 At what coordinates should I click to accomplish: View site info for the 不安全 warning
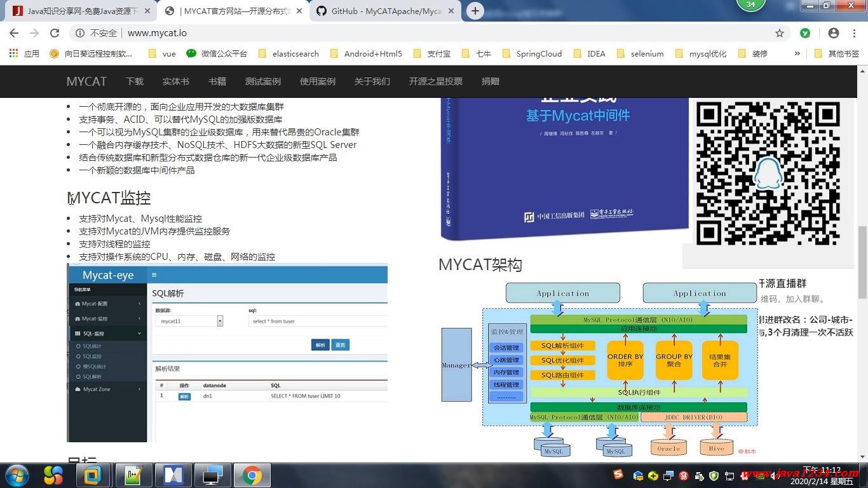point(97,33)
